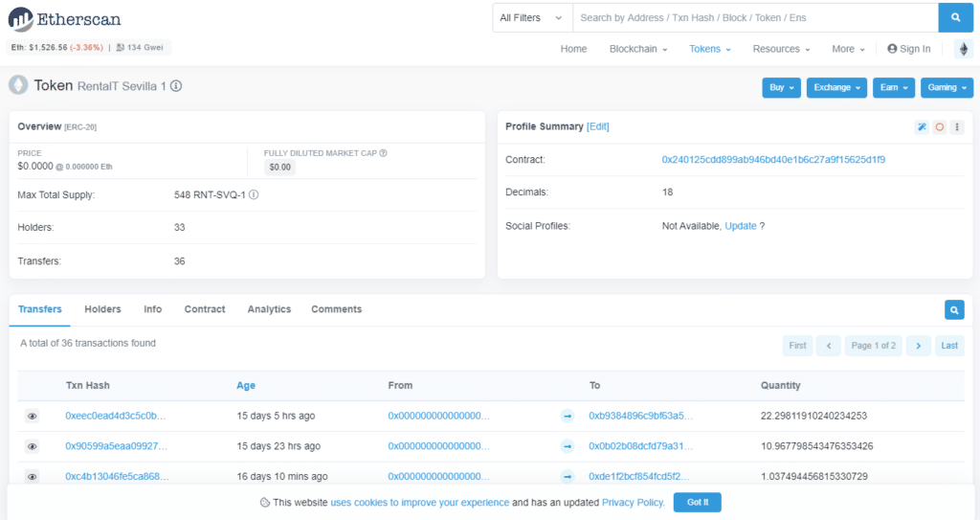Toggle the eye icon for transaction 0x90599a5eaa09927
Viewport: 980px width, 520px height.
(x=32, y=446)
